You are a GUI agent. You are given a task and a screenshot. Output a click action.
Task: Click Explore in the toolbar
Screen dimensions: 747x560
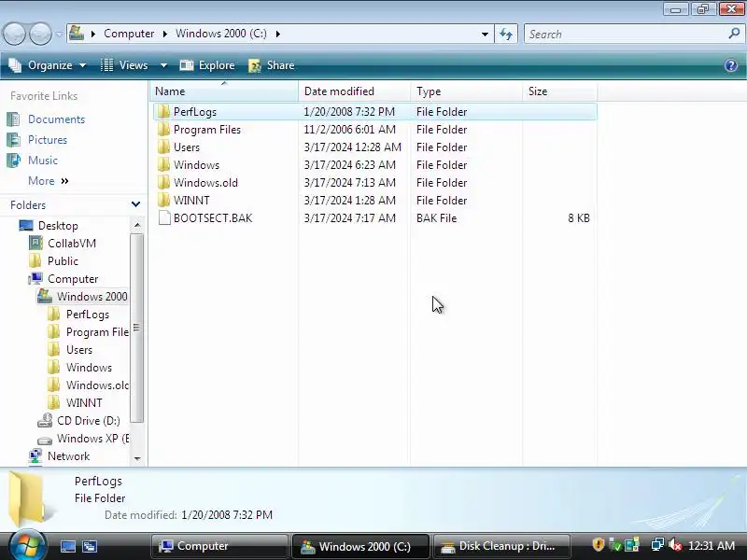[x=207, y=65]
